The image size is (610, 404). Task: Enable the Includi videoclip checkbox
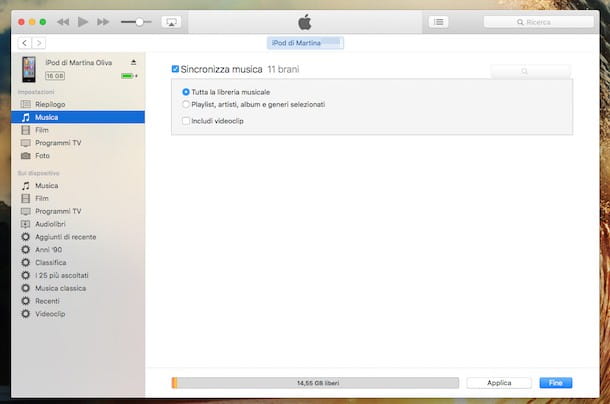(x=186, y=121)
